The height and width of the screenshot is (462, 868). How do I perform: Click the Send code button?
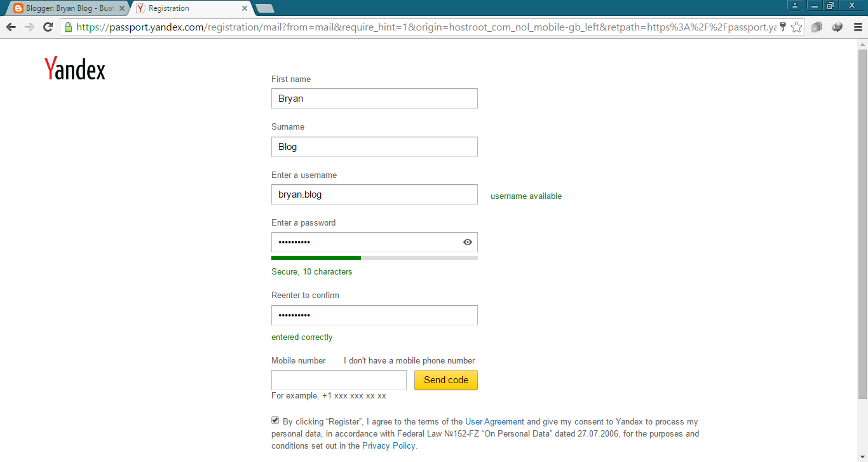(x=446, y=380)
